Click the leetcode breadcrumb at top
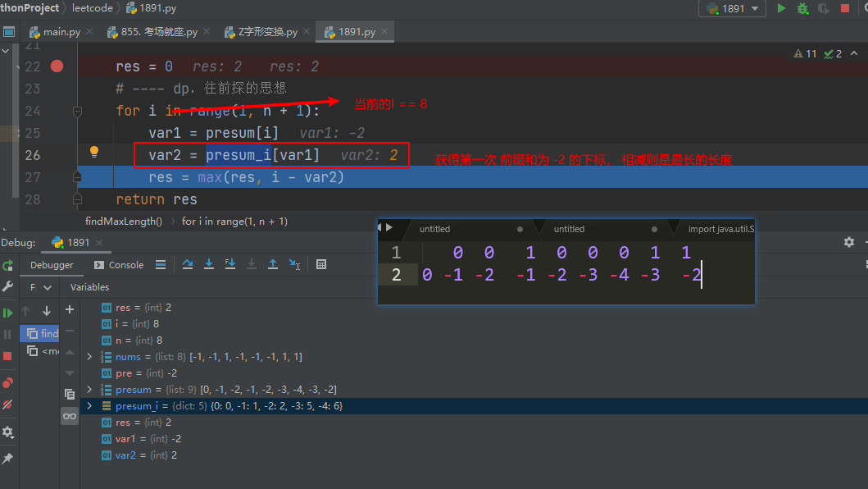The height and width of the screenshot is (489, 868). pyautogui.click(x=92, y=8)
